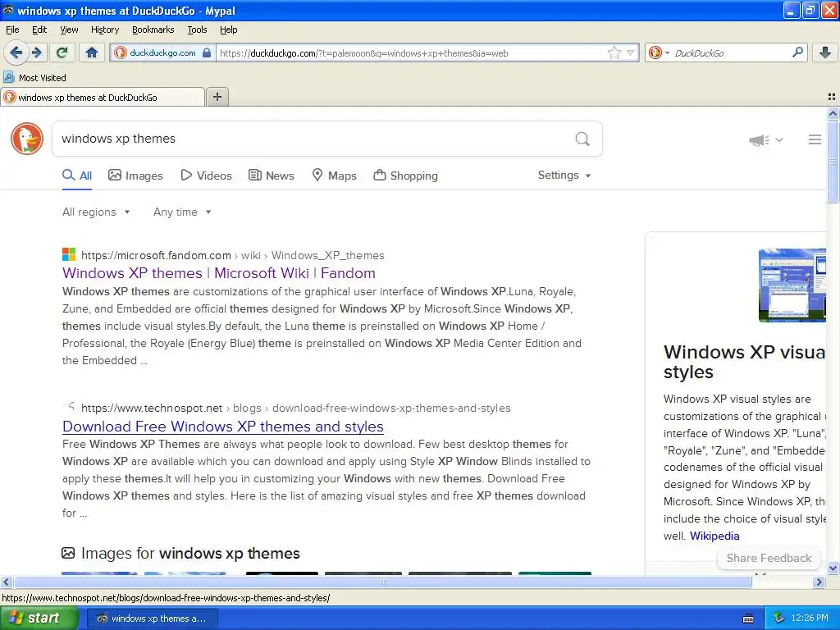Open the Edit menu

[x=39, y=30]
